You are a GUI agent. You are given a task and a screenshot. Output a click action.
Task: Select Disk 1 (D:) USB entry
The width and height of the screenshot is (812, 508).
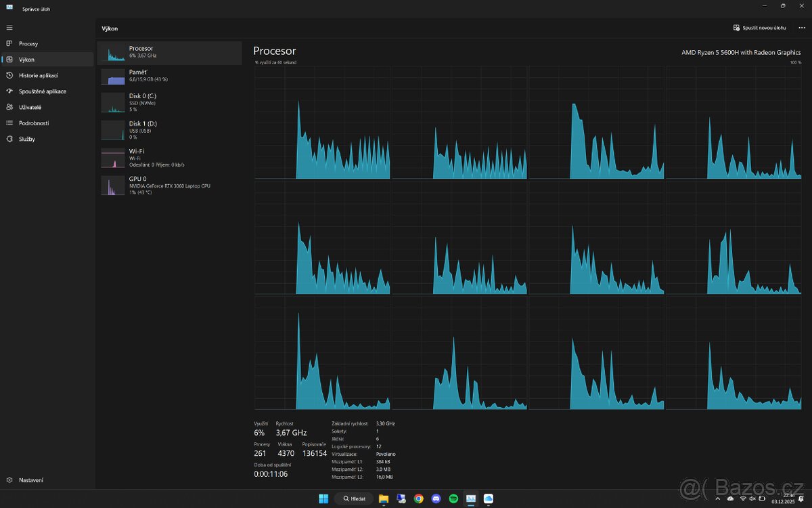pyautogui.click(x=169, y=130)
